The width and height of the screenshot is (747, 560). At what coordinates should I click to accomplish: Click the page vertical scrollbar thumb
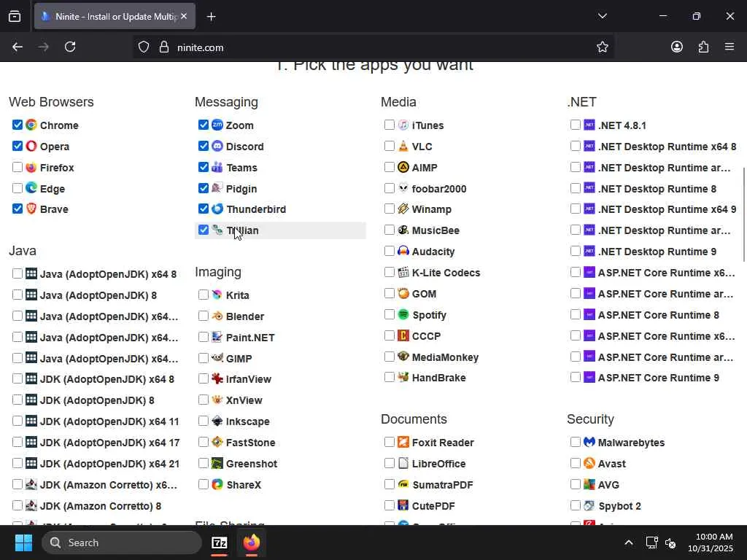pyautogui.click(x=743, y=214)
